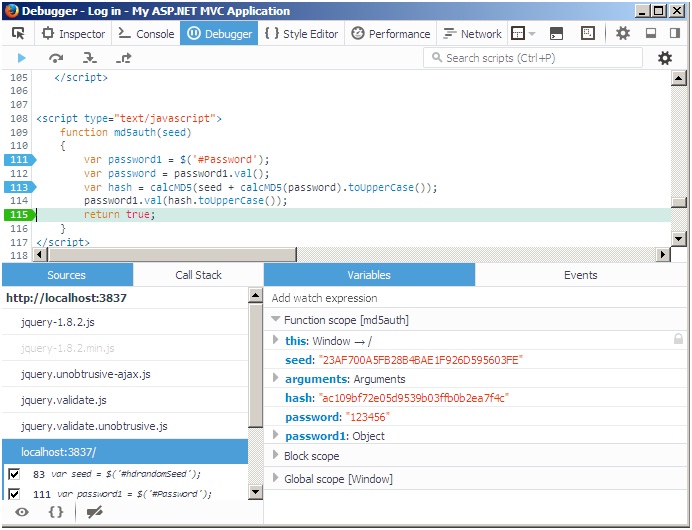Click the hash variable value
This screenshot has width=692, height=530.
[x=414, y=398]
